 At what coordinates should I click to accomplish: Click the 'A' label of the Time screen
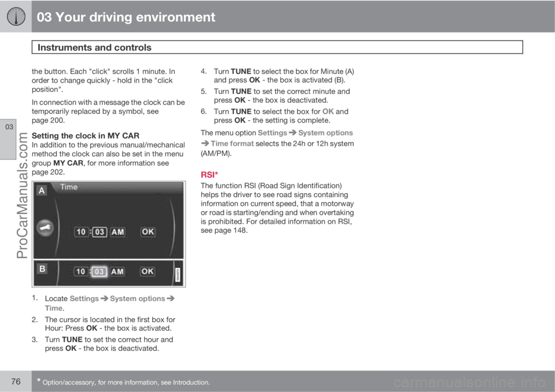pyautogui.click(x=42, y=191)
